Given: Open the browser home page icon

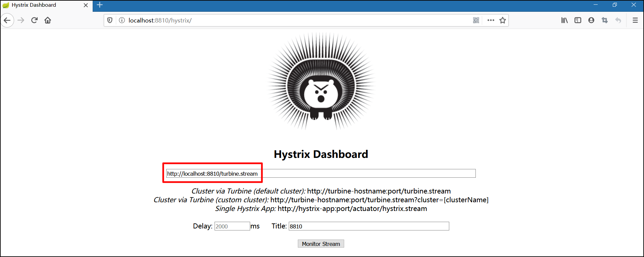Looking at the screenshot, I should 48,20.
